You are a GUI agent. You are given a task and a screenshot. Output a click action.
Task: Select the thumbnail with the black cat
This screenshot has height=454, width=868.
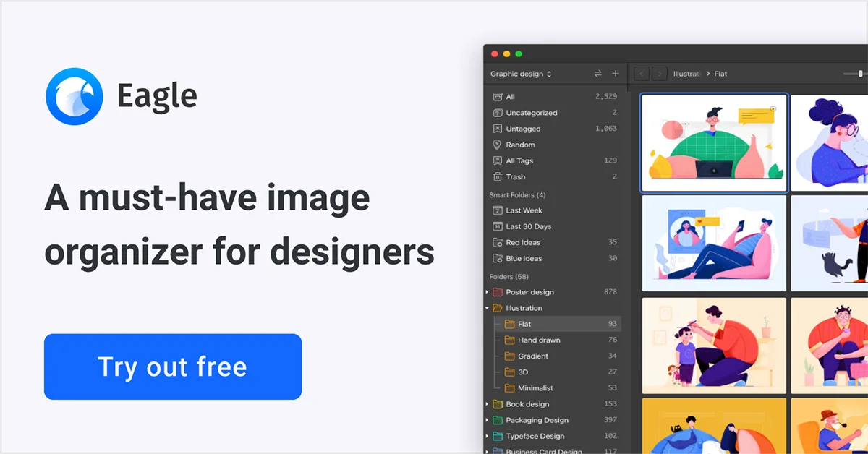coord(830,243)
